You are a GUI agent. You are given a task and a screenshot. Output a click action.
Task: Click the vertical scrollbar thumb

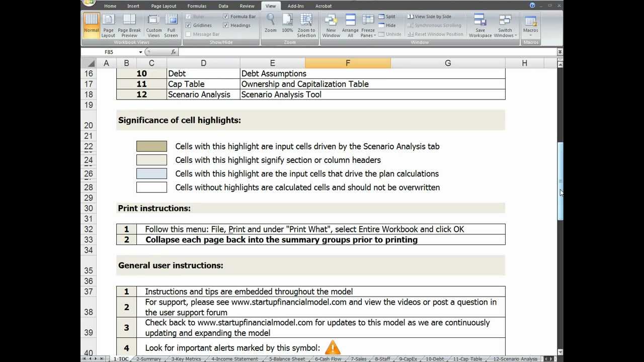click(x=560, y=181)
